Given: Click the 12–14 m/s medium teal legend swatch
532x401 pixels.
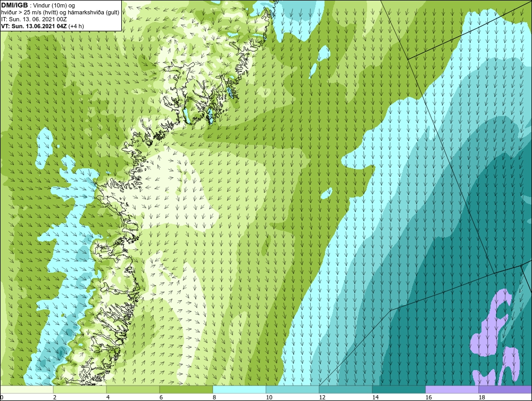Looking at the screenshot, I should (346, 389).
